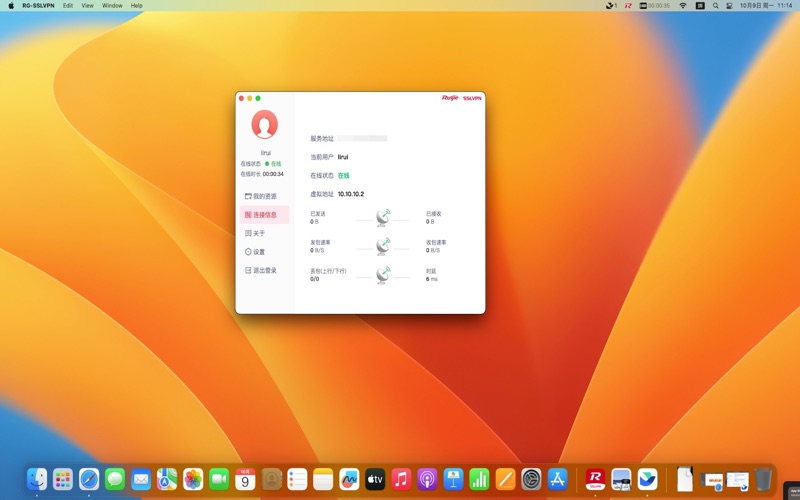Open 我的资源 in the sidebar
The image size is (800, 500).
263,196
